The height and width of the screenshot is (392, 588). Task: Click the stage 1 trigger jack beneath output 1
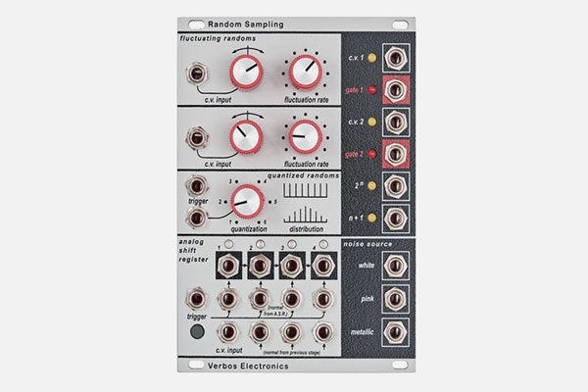coord(228,299)
